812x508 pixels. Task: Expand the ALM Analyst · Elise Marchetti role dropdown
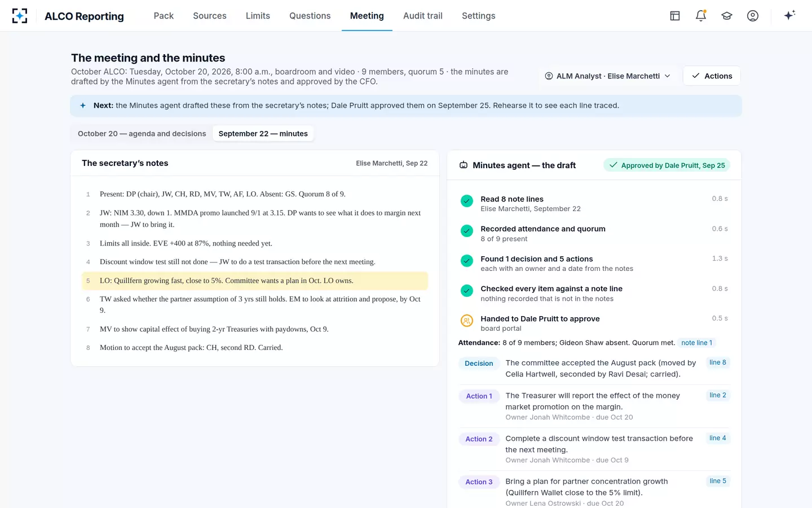pyautogui.click(x=608, y=76)
